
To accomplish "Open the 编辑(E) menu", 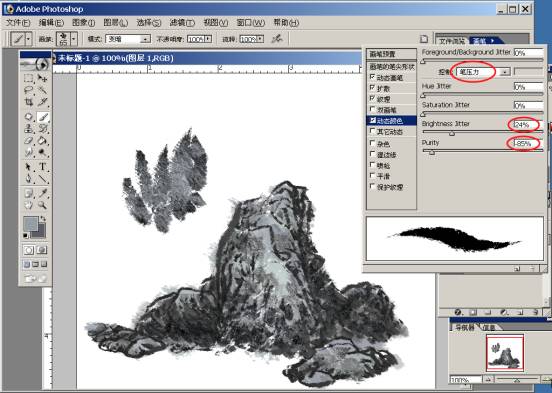I will pyautogui.click(x=51, y=23).
